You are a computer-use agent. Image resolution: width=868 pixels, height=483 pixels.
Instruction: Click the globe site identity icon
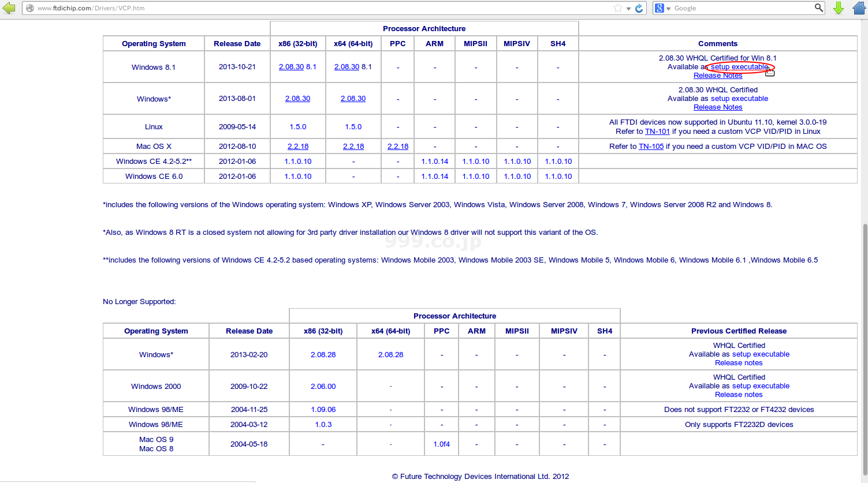click(x=30, y=8)
